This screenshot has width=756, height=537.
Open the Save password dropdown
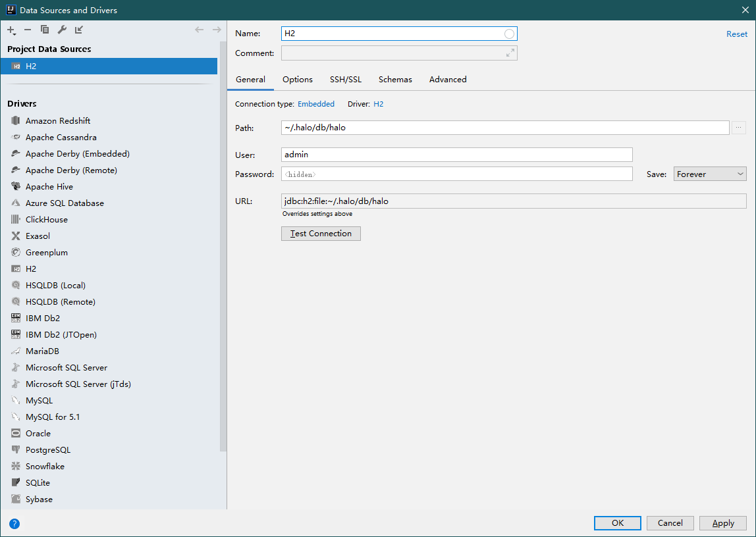click(710, 174)
